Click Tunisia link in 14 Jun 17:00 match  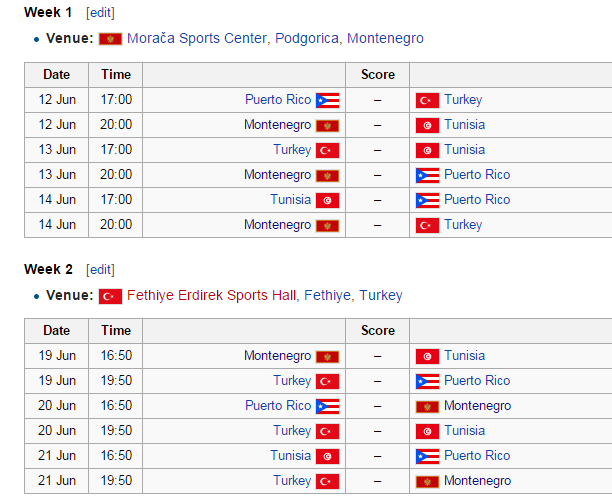click(291, 199)
